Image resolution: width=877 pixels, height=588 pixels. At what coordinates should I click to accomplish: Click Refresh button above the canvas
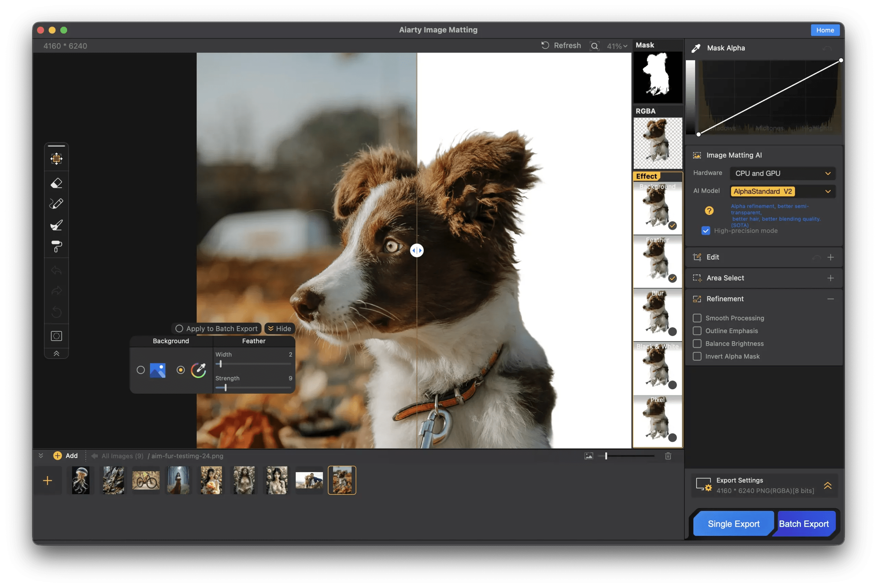tap(561, 45)
